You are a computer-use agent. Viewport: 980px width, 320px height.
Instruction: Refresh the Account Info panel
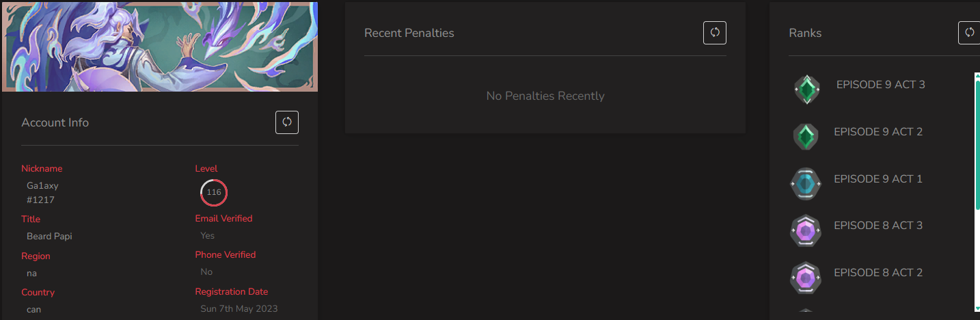click(x=287, y=122)
